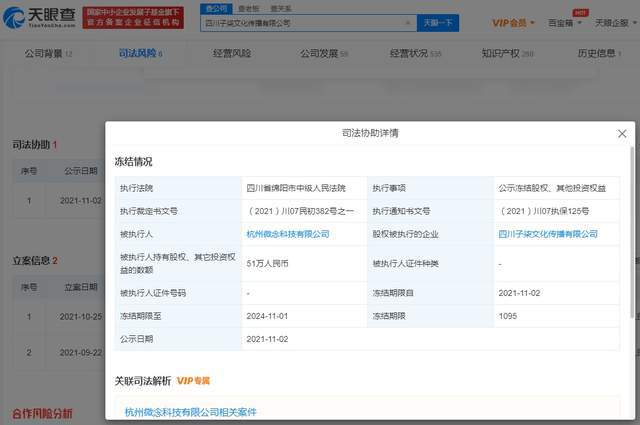The height and width of the screenshot is (425, 640).
Task: Clear the search box text
Action: pos(407,23)
